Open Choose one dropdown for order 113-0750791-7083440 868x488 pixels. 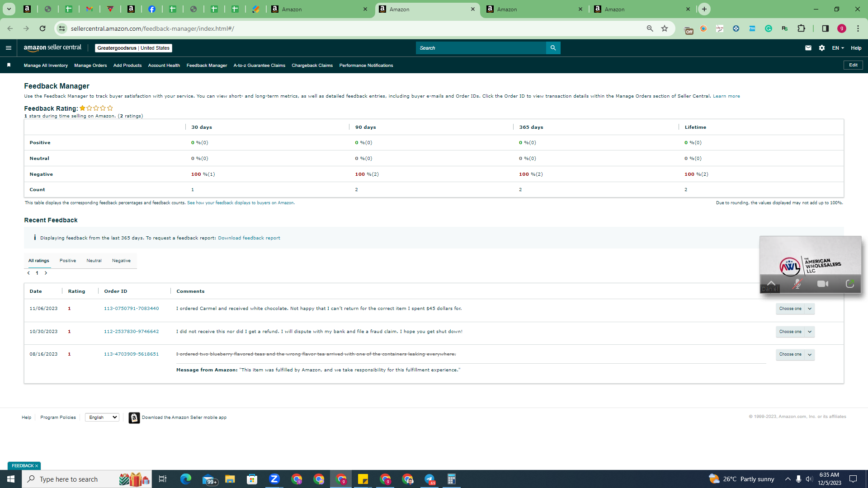pyautogui.click(x=795, y=309)
